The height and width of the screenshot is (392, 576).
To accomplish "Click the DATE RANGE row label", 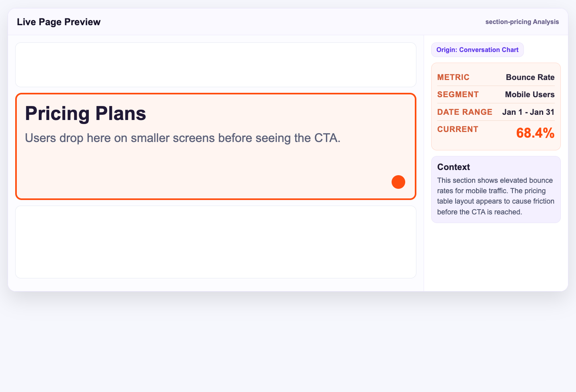I will [x=465, y=112].
